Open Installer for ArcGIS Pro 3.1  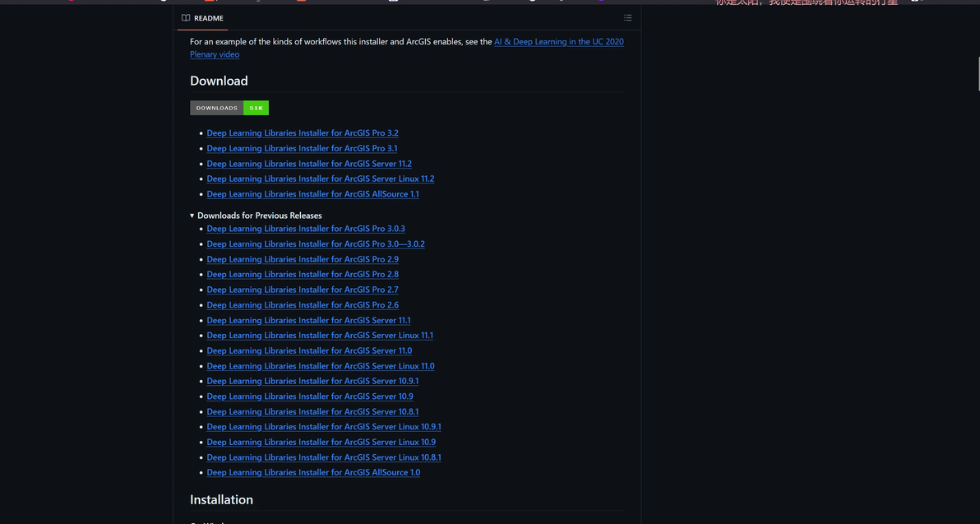302,148
